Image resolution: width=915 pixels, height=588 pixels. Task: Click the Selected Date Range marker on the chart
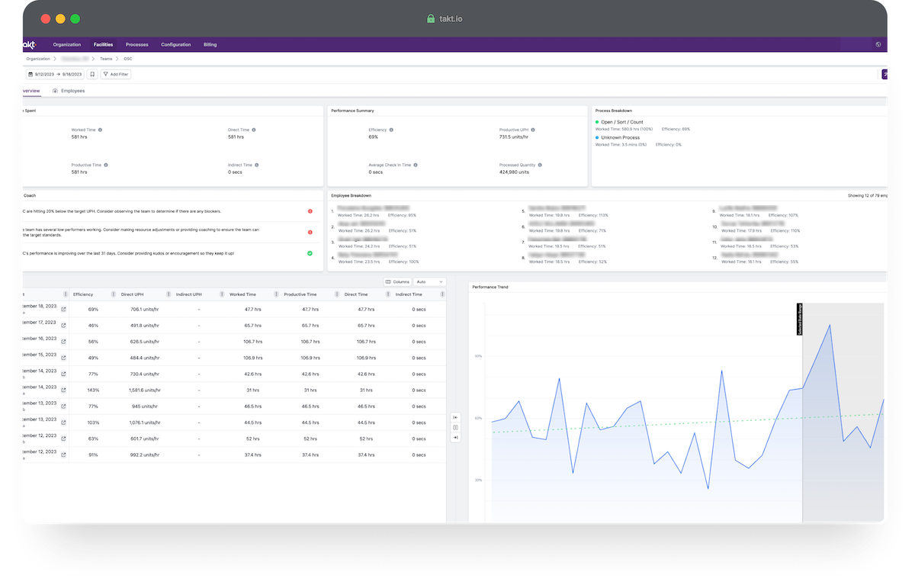click(x=799, y=320)
